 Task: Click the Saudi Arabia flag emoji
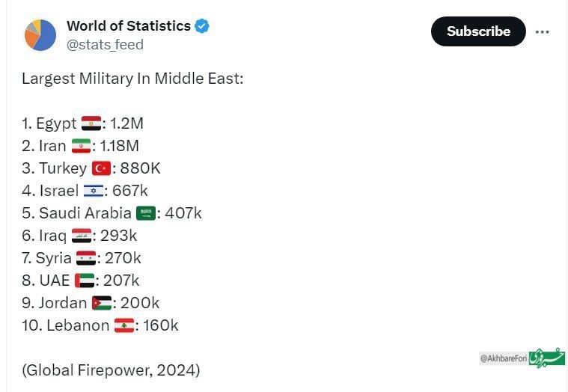tap(146, 213)
